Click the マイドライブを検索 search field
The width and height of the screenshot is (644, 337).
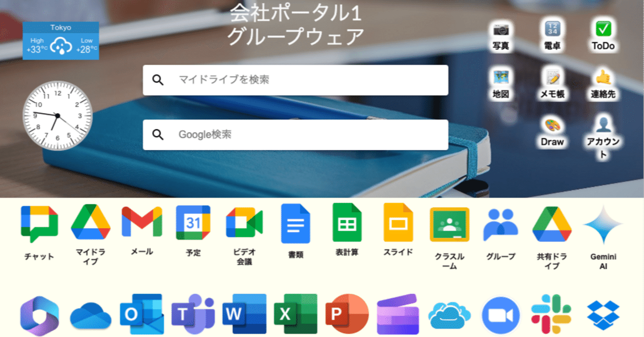point(295,80)
